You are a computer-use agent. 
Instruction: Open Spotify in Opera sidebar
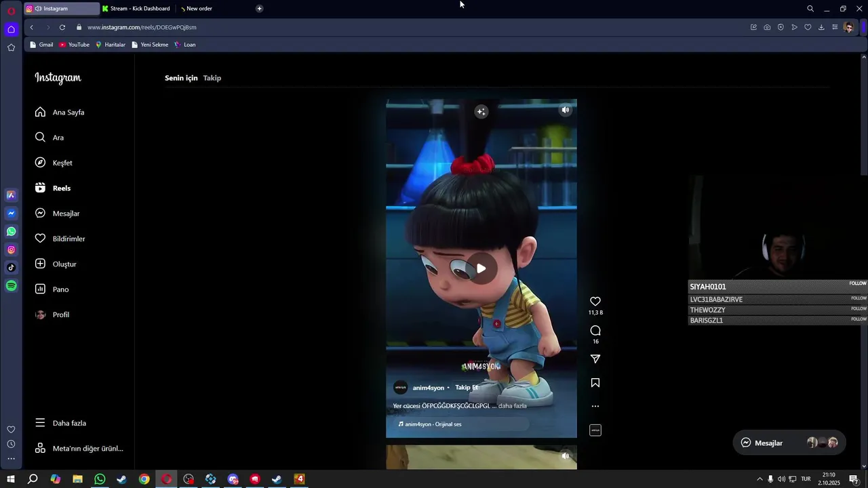pyautogui.click(x=11, y=286)
